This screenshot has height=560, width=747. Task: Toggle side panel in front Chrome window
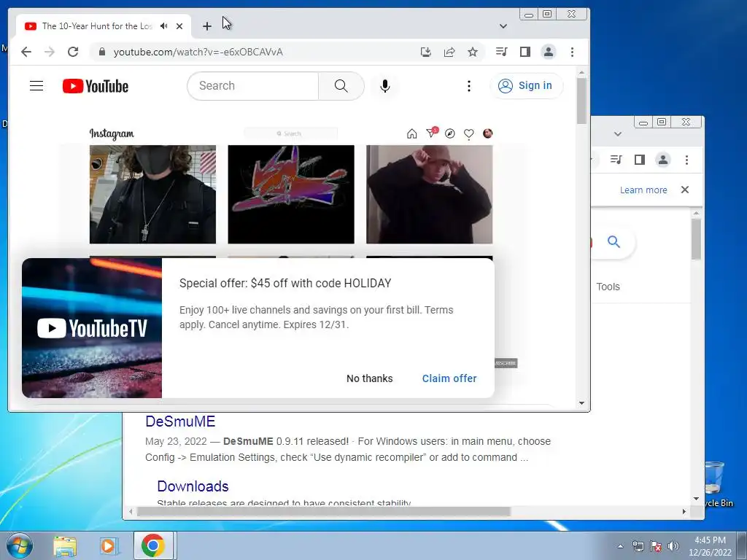525,52
